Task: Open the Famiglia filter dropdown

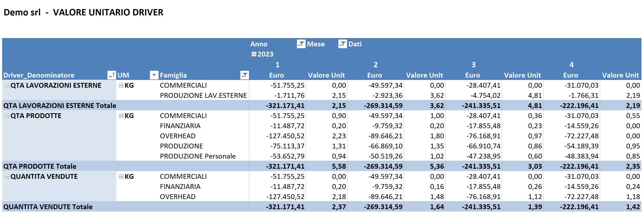Action: [244, 75]
